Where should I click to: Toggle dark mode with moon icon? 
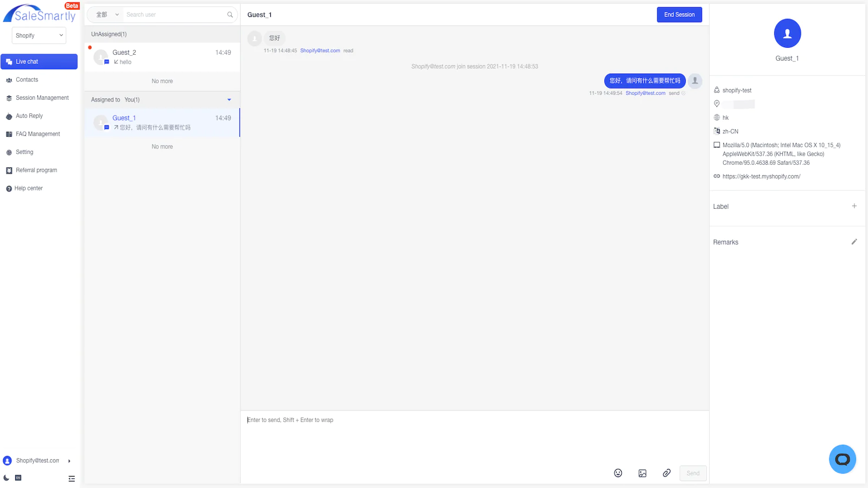coord(7,478)
